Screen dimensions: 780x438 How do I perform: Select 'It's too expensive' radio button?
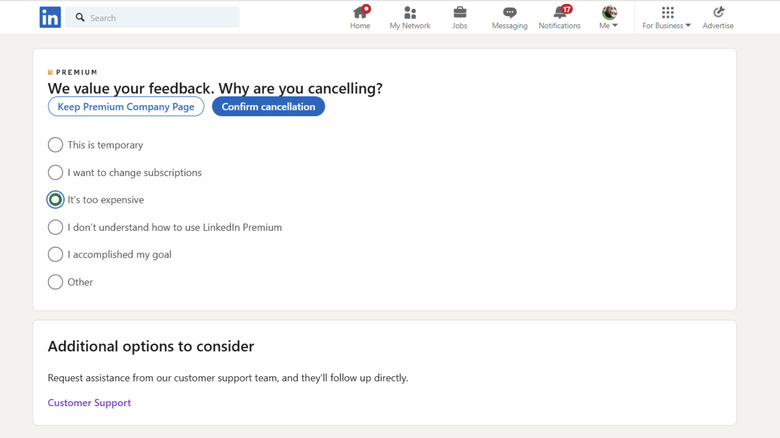pyautogui.click(x=55, y=200)
